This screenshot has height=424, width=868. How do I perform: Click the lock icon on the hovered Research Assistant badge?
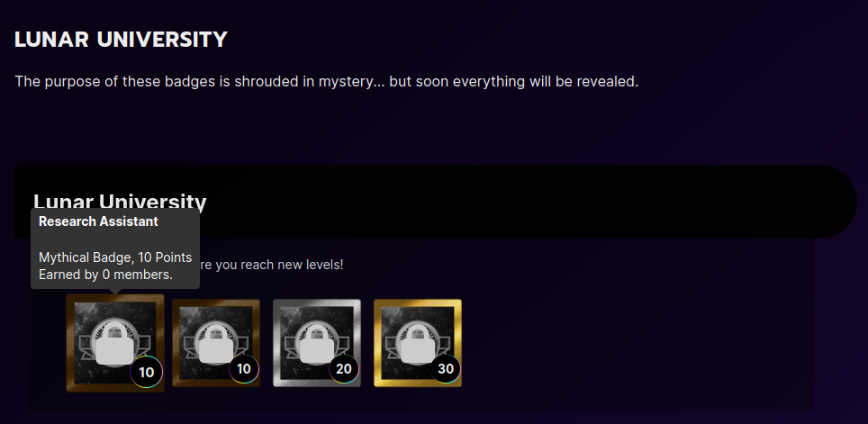click(x=114, y=344)
